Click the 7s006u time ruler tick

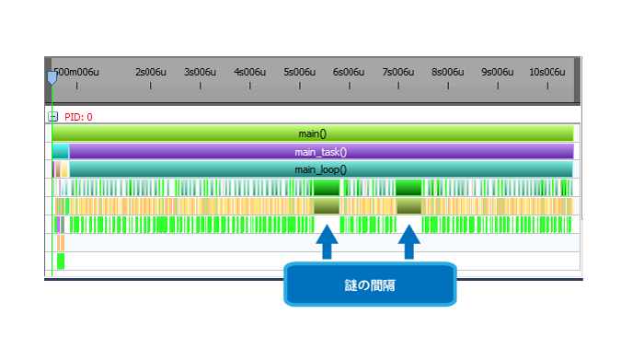pos(398,86)
